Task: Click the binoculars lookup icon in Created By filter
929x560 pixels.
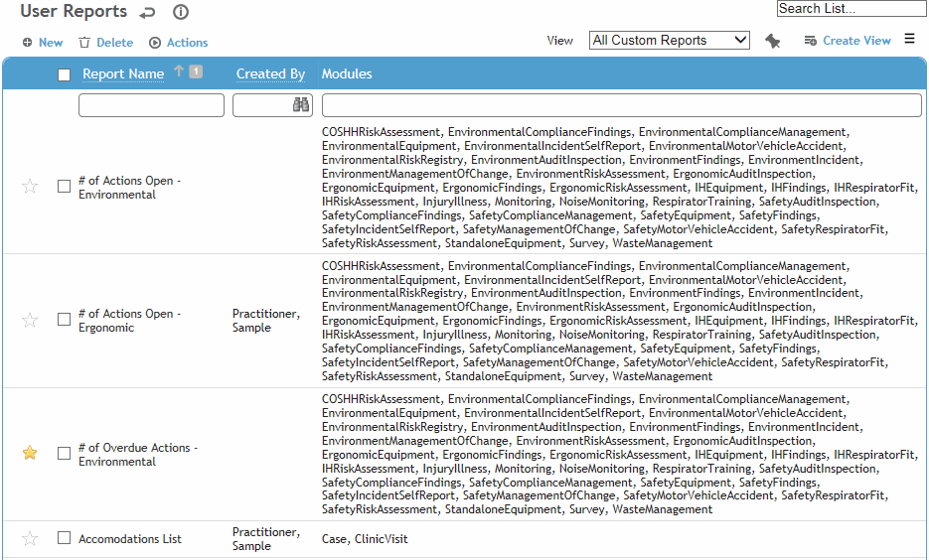Action: click(x=301, y=105)
